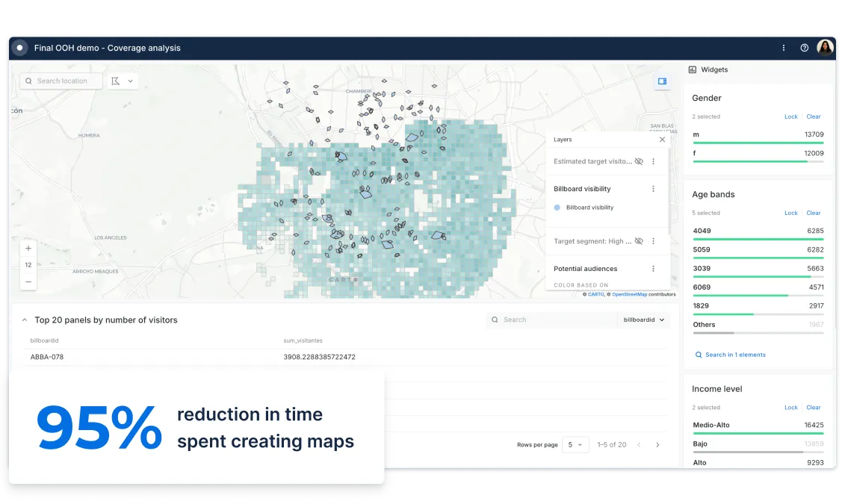Open the Rows per page dropdown
The width and height of the screenshot is (845, 504).
pyautogui.click(x=575, y=444)
